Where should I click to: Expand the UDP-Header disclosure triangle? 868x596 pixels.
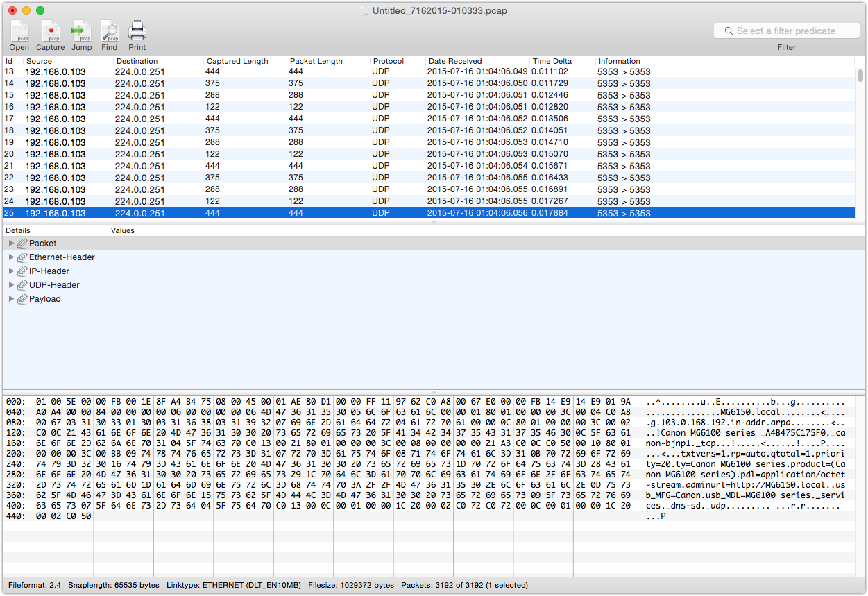(x=11, y=285)
